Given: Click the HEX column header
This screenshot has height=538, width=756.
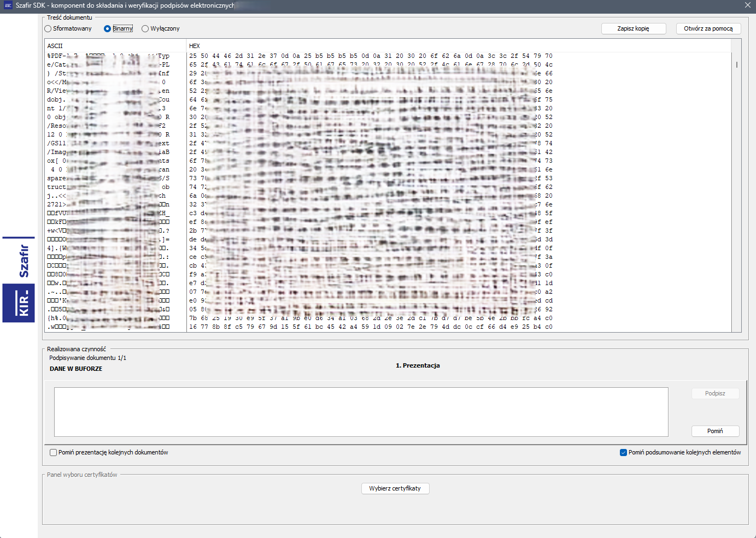Looking at the screenshot, I should (195, 46).
